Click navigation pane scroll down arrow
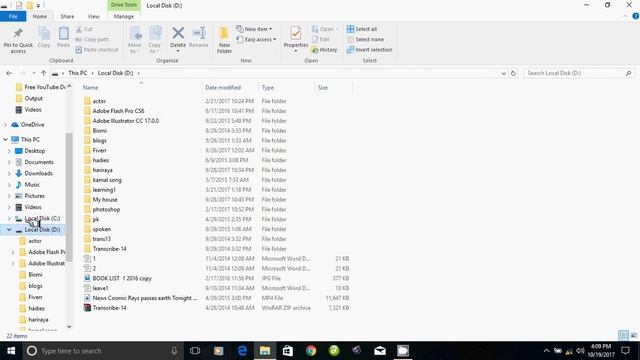 click(69, 326)
